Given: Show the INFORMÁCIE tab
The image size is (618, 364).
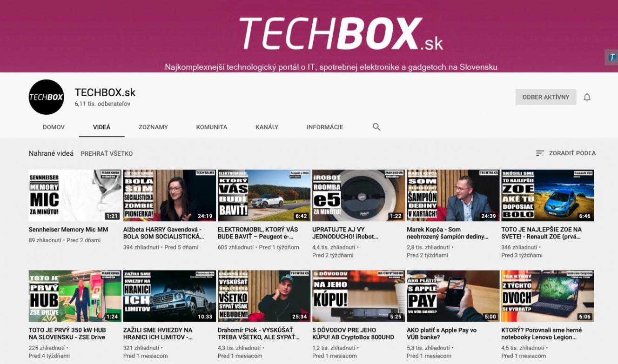Looking at the screenshot, I should [x=325, y=127].
